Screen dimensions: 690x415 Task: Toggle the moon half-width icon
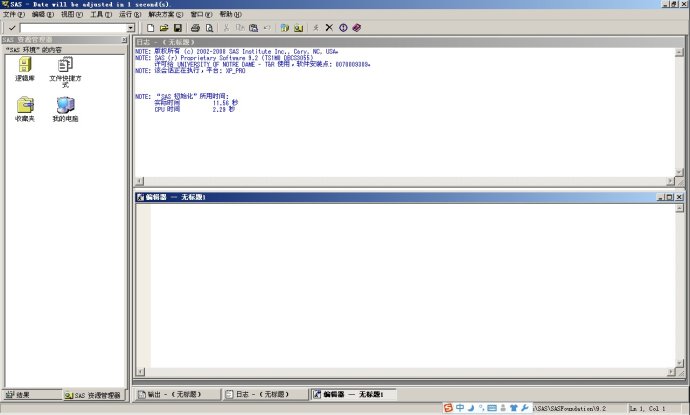click(x=471, y=408)
